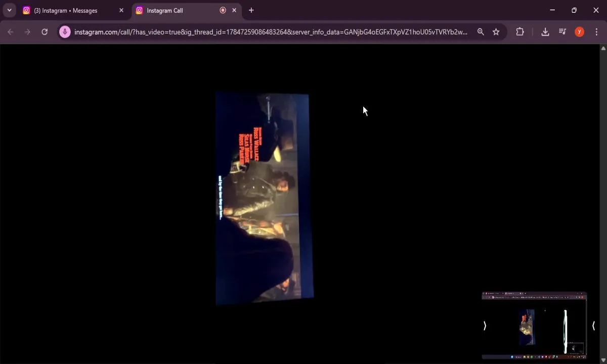Viewport: 607px width, 364px height.
Task: Open the media controls icon
Action: pyautogui.click(x=562, y=32)
